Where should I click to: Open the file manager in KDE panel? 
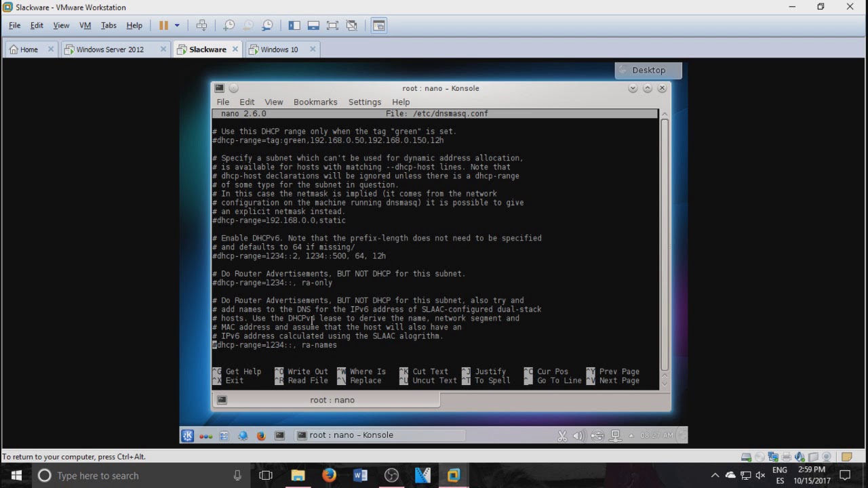point(224,435)
